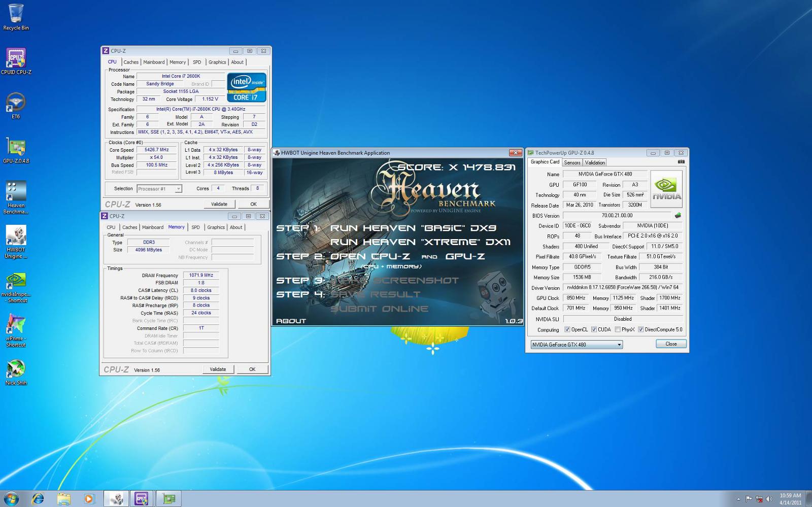Click the Windows Start button

point(11,498)
